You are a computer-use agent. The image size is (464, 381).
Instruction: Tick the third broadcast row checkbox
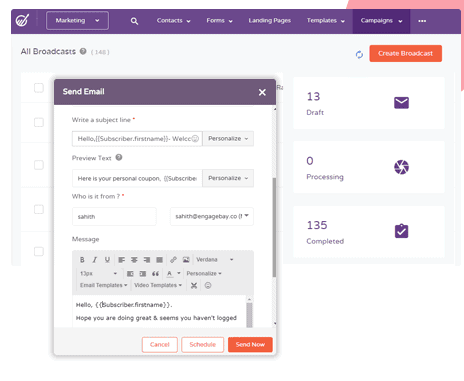point(39,165)
